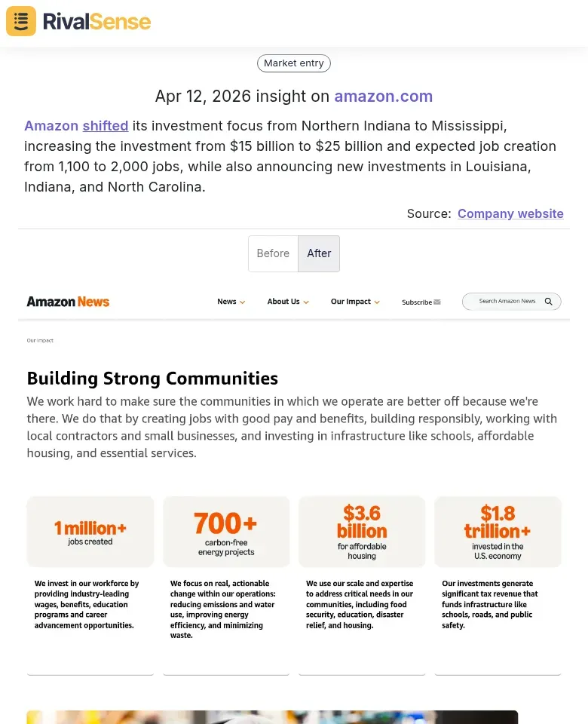
Task: Select the '$3.6 billion affordable housing' card
Action: [362, 531]
